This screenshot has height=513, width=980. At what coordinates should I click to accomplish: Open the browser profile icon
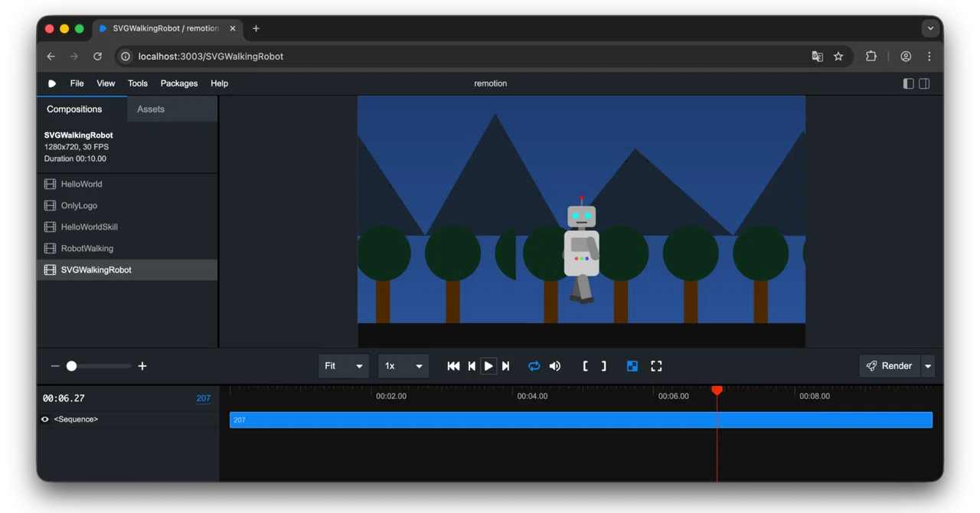(906, 56)
